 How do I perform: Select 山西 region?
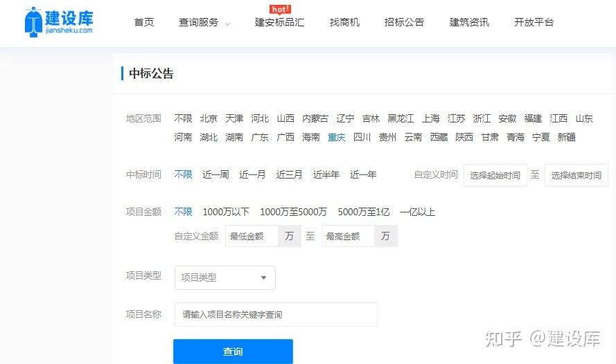tap(285, 118)
